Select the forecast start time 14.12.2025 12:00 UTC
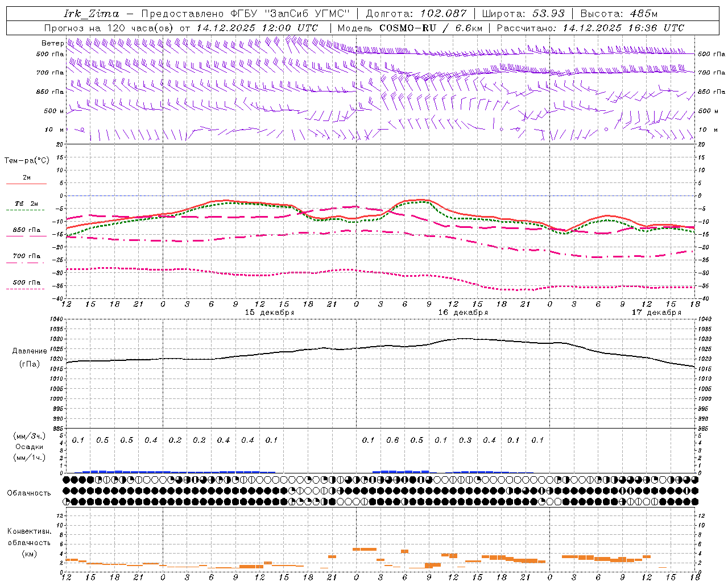The height and width of the screenshot is (582, 728). tap(257, 28)
